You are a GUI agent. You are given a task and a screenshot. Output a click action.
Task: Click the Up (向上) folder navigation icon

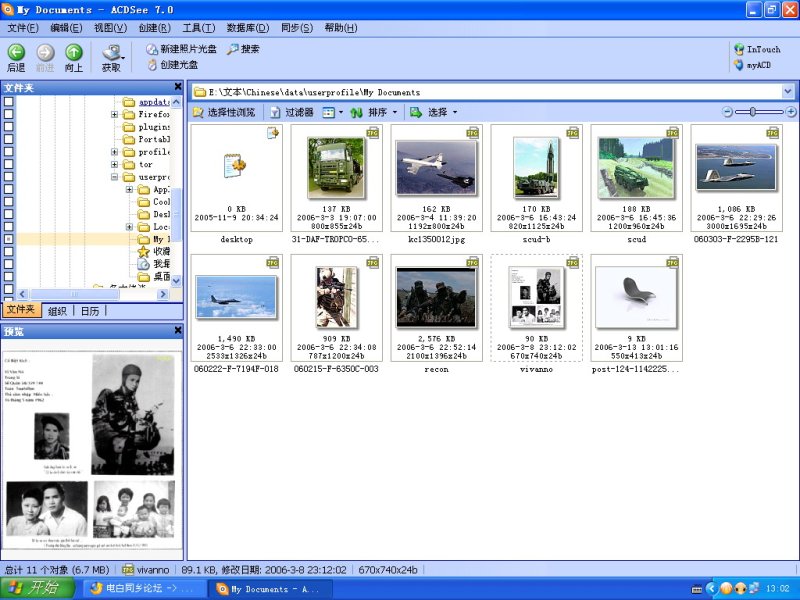coord(74,52)
